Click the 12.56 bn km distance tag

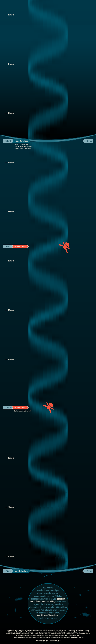pyautogui.click(x=8, y=141)
